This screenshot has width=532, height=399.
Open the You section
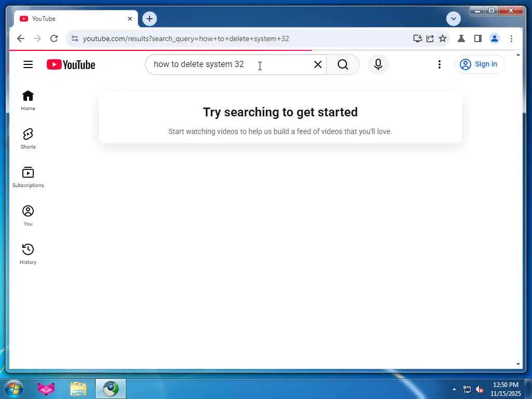28,216
